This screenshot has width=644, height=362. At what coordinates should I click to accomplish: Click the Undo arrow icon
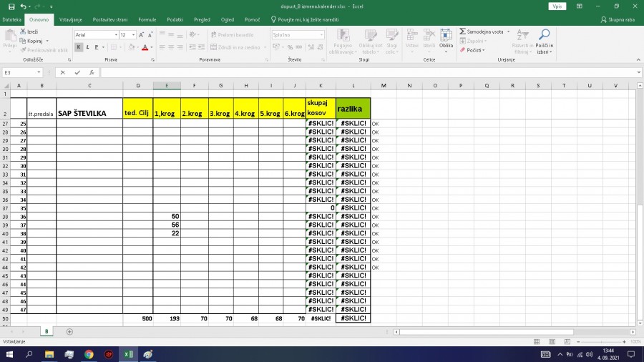(24, 6)
